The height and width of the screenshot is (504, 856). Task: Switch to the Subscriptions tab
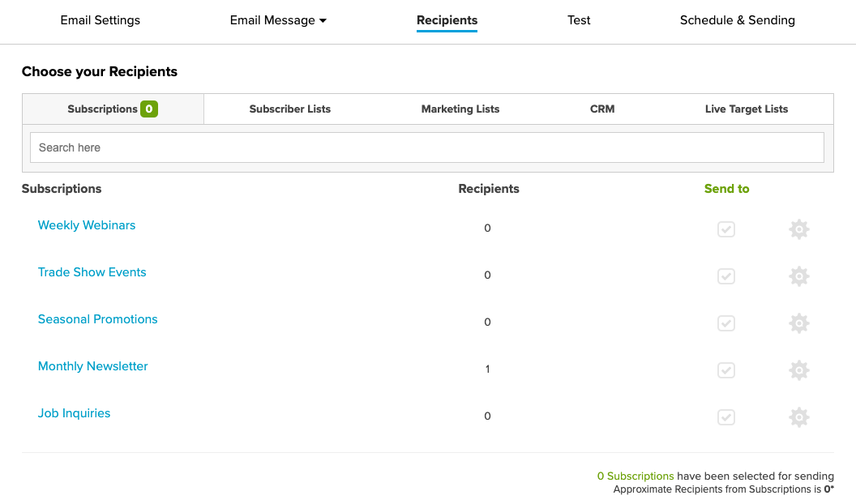click(x=113, y=109)
